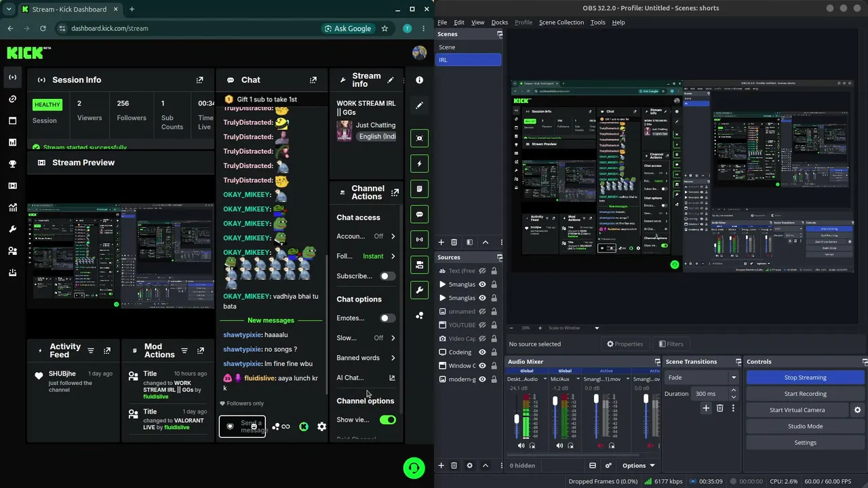The width and height of the screenshot is (868, 488).
Task: Show the hidden unnamed source
Action: coord(482,312)
